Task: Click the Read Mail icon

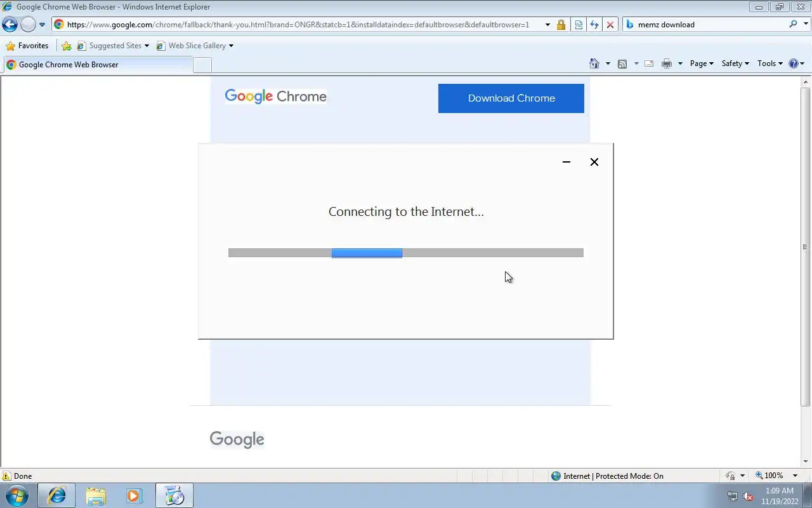Action: click(x=649, y=63)
